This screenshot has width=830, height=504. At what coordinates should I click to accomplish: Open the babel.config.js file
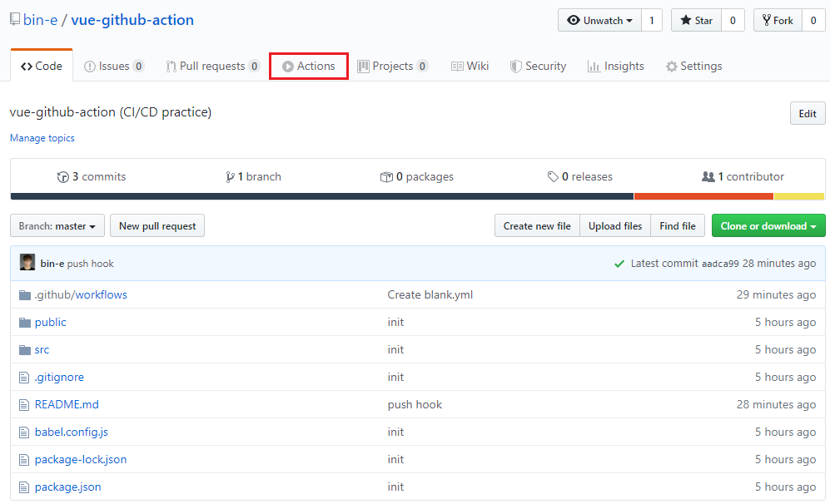(72, 432)
